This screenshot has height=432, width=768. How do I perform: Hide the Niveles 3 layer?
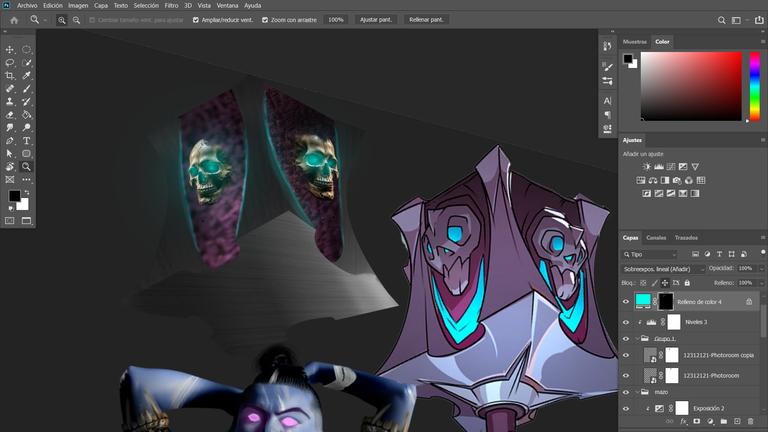click(625, 322)
